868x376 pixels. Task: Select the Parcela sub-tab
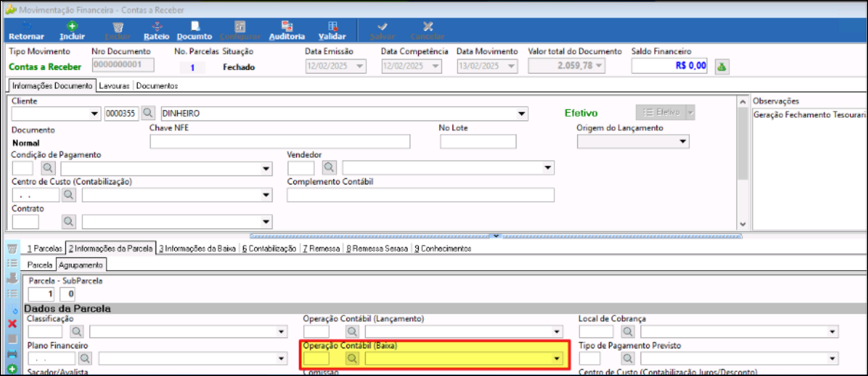click(x=40, y=265)
